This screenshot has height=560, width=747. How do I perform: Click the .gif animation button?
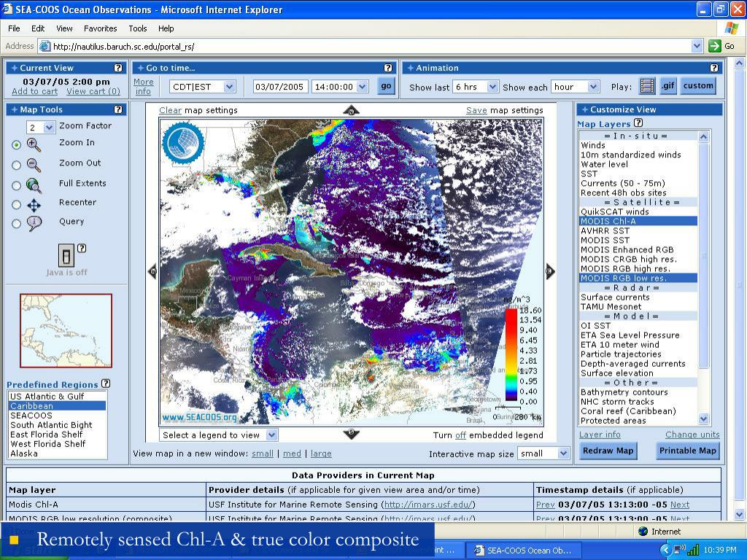coord(668,86)
